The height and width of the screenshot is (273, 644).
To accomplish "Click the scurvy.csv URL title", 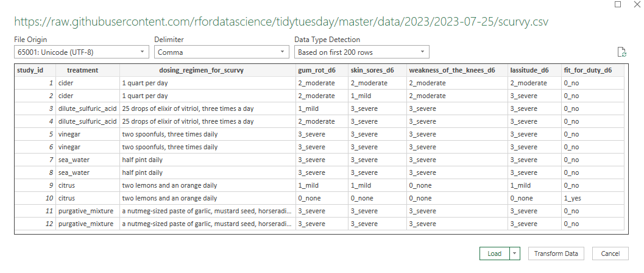I will point(281,22).
